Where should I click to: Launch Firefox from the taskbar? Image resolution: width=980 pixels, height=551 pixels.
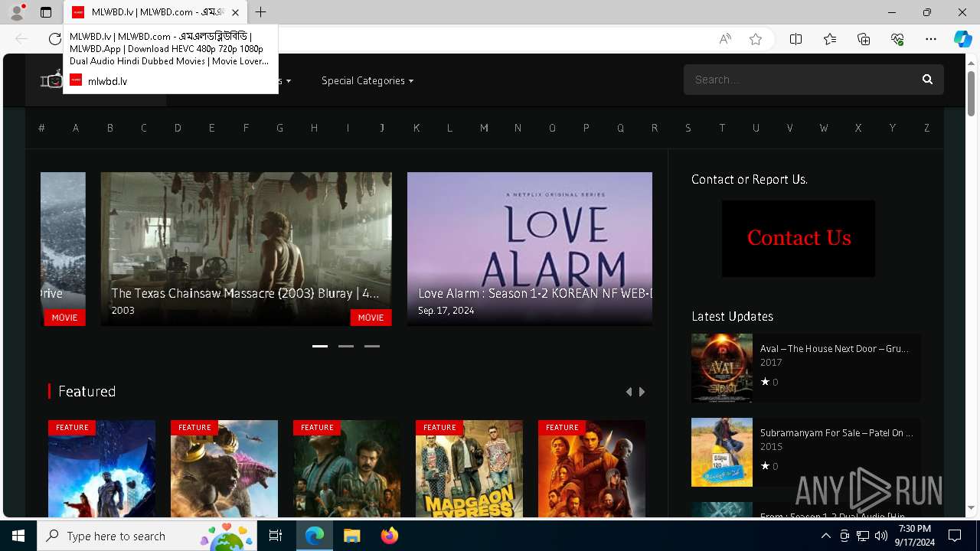(x=390, y=536)
